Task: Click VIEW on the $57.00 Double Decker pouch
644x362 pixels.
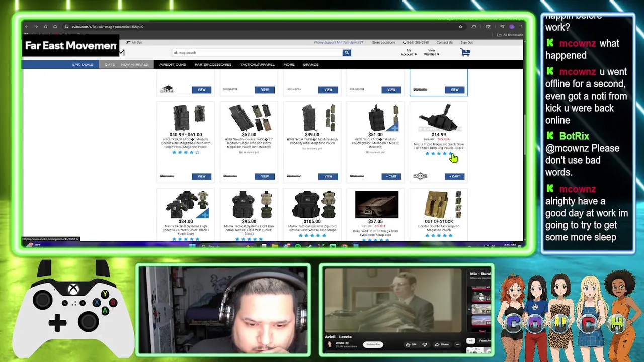Action: 265,176
